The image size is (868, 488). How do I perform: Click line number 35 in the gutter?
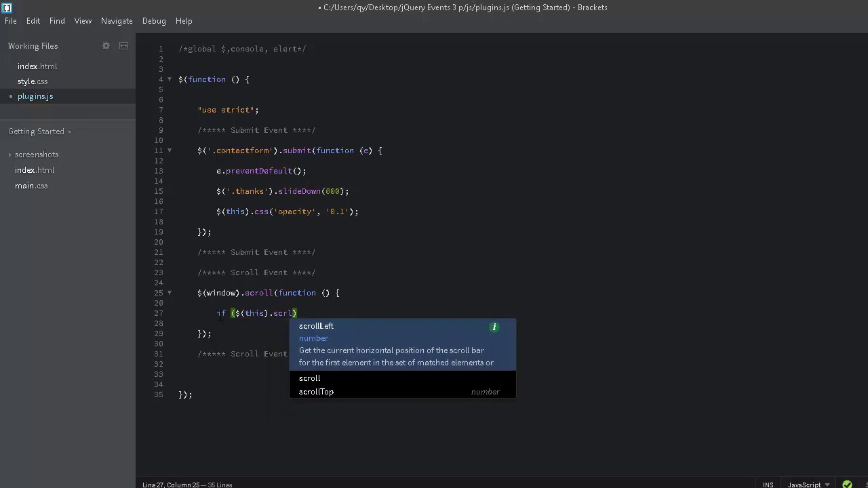pyautogui.click(x=158, y=394)
